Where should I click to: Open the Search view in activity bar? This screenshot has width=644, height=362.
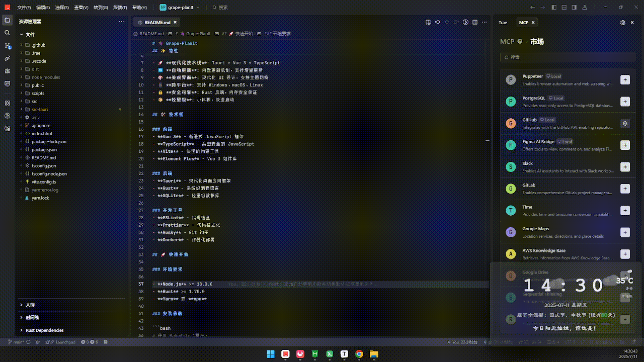pyautogui.click(x=7, y=33)
